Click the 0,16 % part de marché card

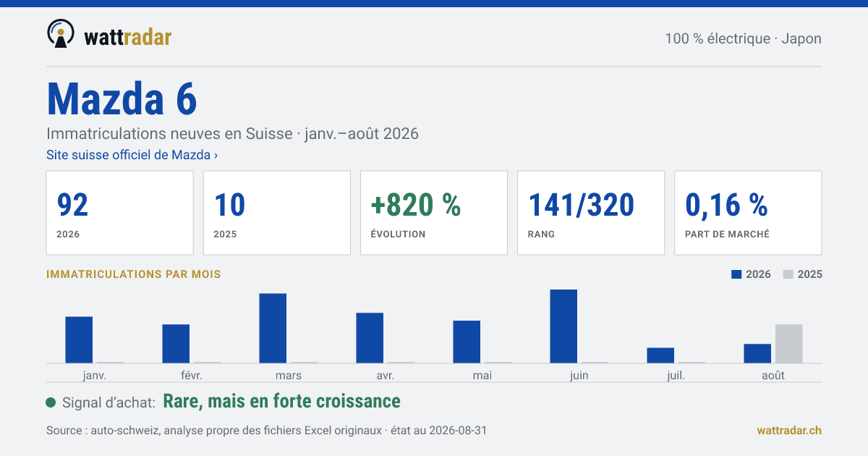[748, 213]
